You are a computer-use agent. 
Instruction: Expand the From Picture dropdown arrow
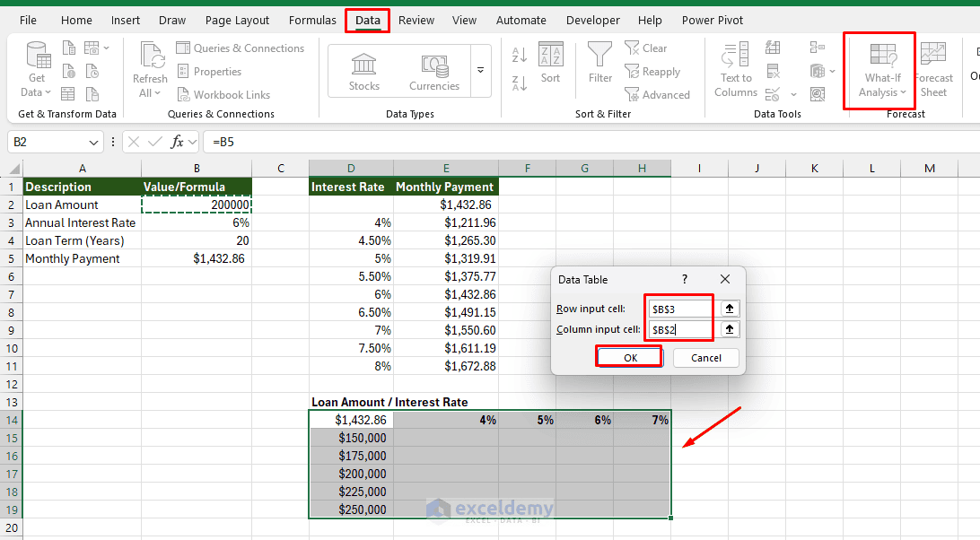(106, 48)
